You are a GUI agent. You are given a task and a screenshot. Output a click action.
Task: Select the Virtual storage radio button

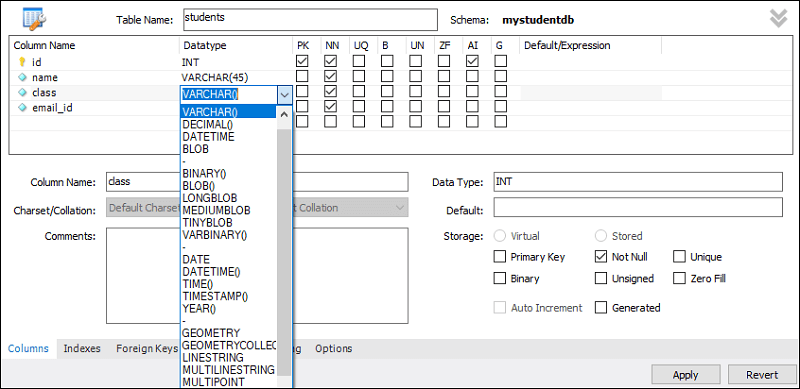(x=500, y=236)
